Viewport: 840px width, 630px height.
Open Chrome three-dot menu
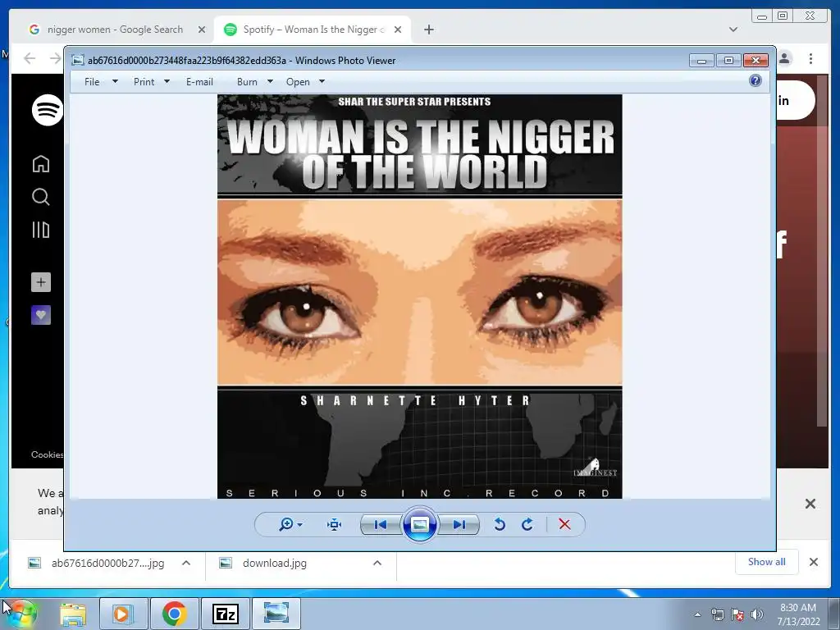(x=810, y=58)
